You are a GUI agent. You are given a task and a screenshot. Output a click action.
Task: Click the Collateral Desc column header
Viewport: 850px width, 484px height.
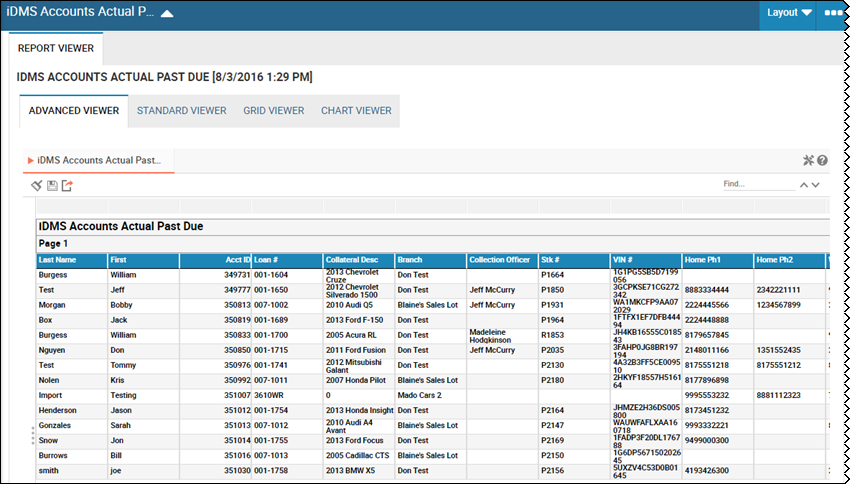point(359,260)
